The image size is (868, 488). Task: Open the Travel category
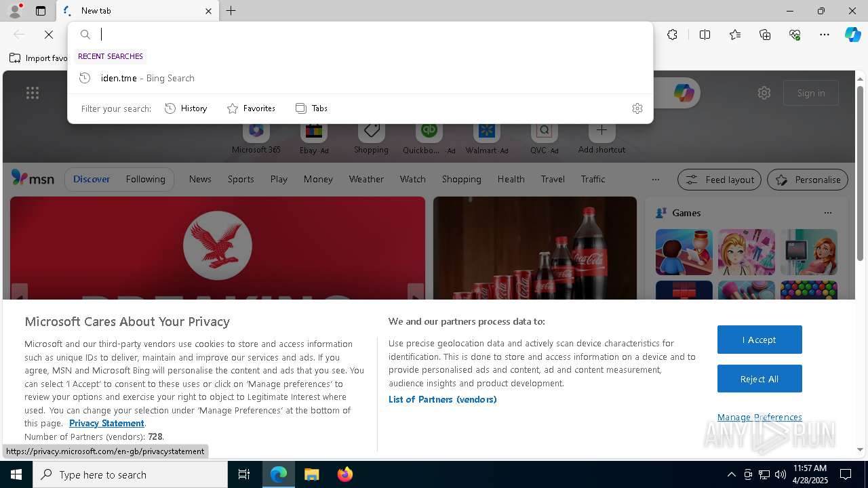(x=553, y=179)
